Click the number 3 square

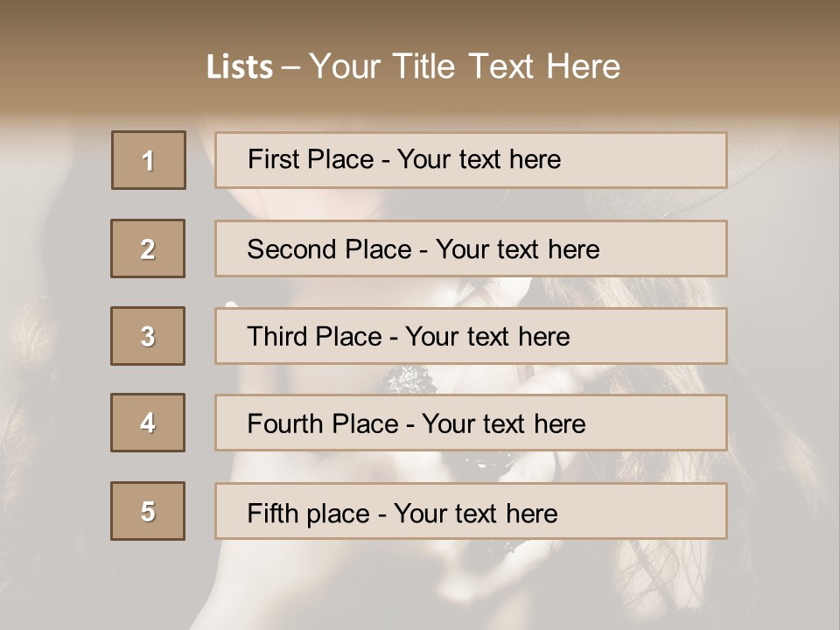(148, 336)
